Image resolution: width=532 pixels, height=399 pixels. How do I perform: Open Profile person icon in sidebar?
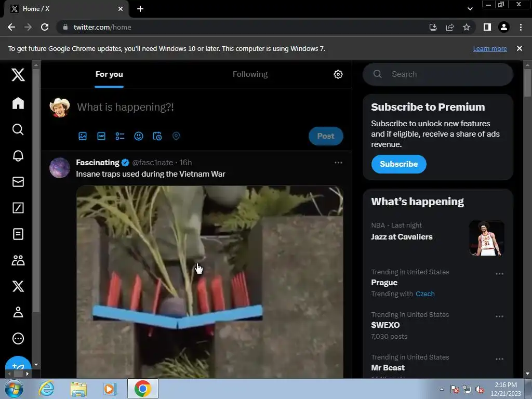coord(18,312)
